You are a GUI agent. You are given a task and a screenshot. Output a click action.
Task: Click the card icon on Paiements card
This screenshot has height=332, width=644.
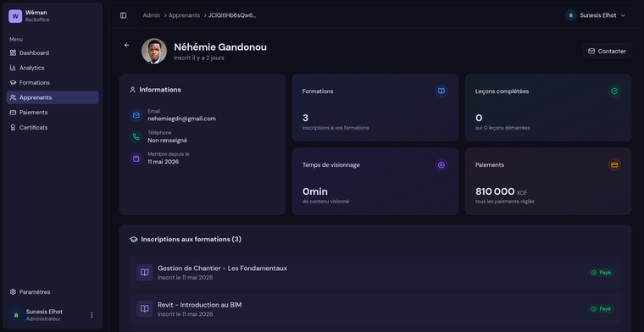click(x=614, y=165)
